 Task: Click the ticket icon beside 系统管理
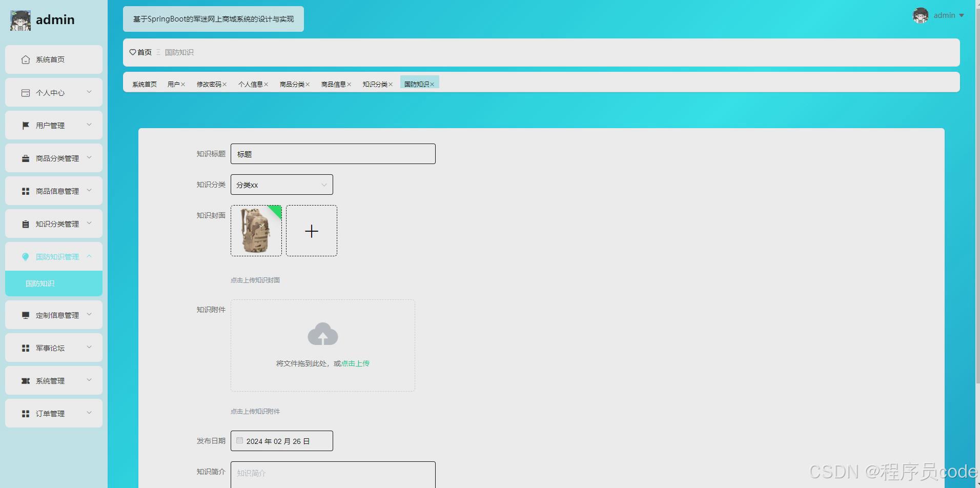[x=26, y=381]
